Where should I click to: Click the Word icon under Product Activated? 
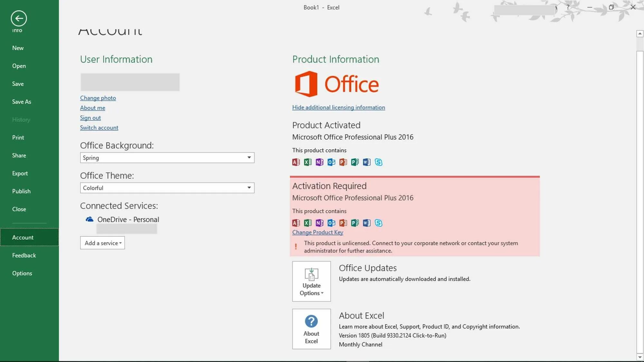pos(367,162)
